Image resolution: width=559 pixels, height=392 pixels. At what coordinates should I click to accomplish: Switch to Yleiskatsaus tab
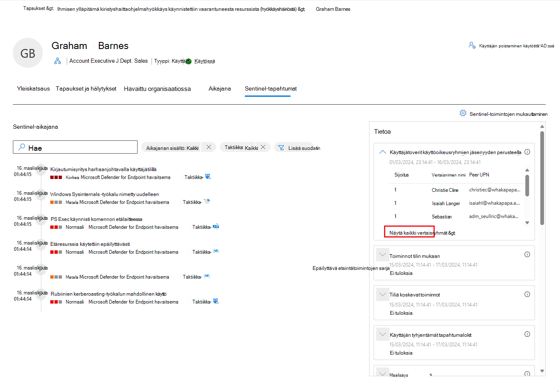point(33,88)
